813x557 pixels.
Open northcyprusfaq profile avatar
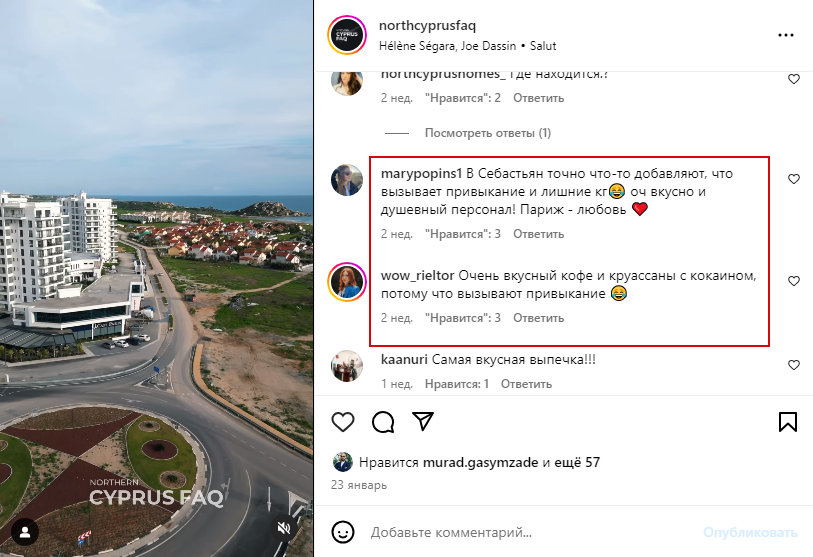[x=347, y=35]
